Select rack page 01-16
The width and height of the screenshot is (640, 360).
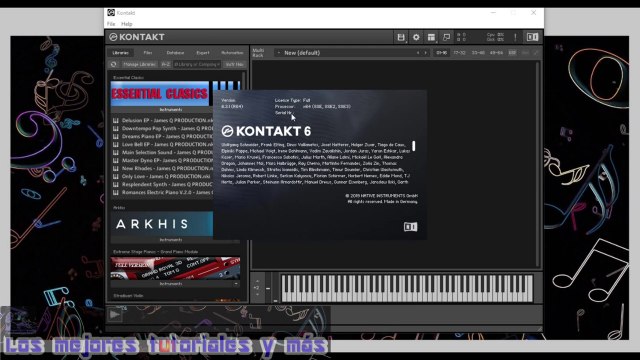(x=441, y=53)
